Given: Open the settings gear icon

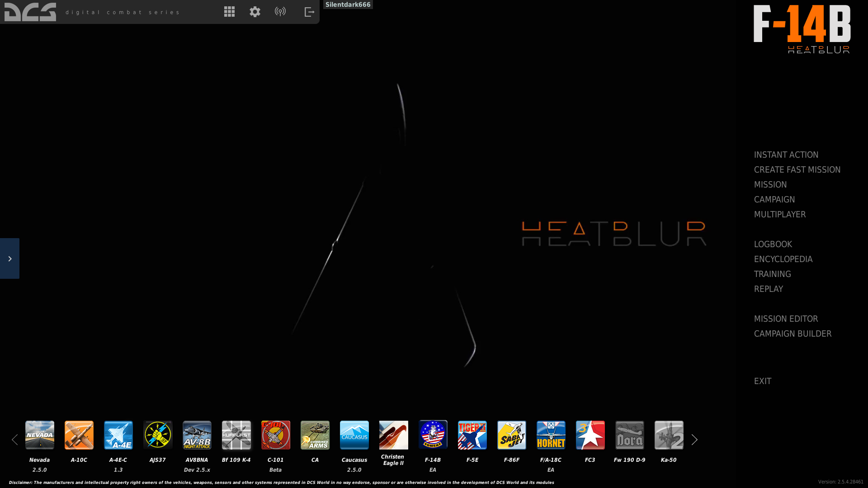Looking at the screenshot, I should [255, 12].
